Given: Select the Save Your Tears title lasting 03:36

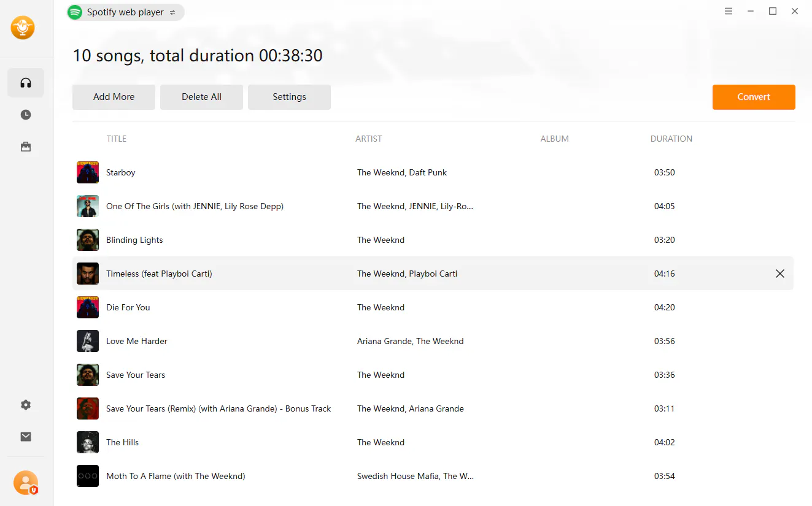Looking at the screenshot, I should (x=136, y=375).
